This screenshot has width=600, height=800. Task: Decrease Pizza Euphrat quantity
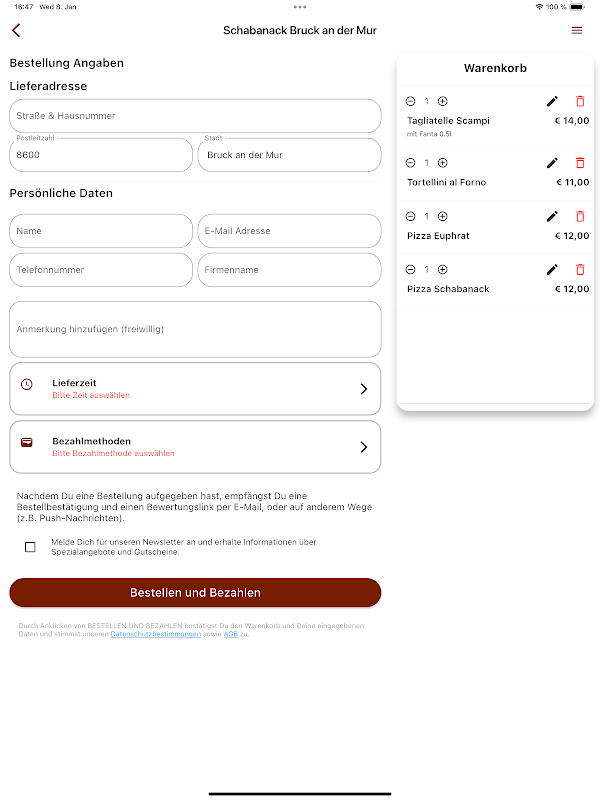pos(410,216)
